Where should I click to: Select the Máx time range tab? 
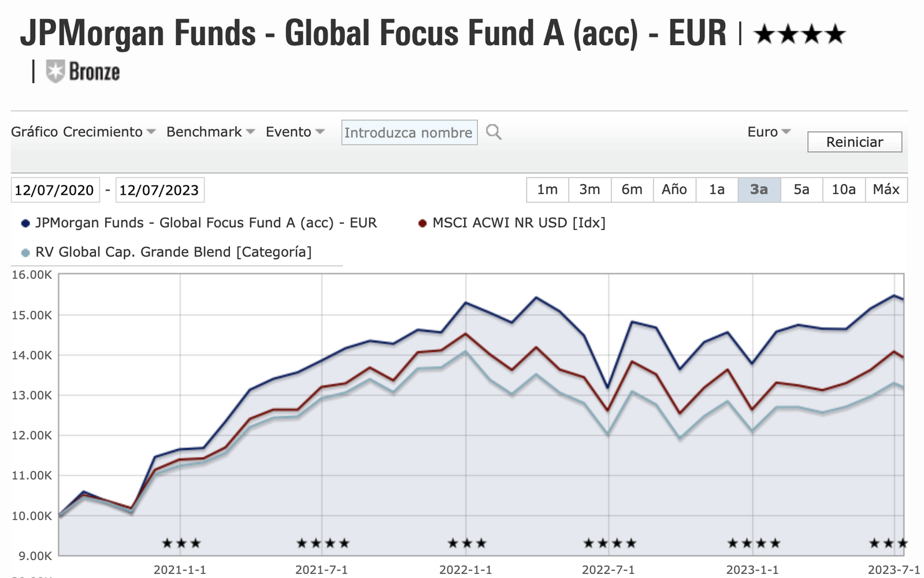(886, 190)
